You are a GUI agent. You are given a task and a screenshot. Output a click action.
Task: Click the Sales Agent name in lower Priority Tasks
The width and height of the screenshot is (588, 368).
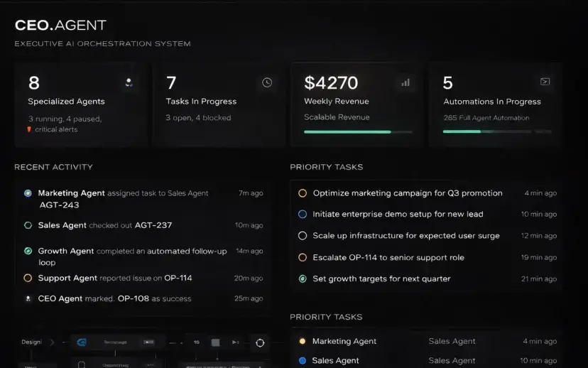(335, 360)
